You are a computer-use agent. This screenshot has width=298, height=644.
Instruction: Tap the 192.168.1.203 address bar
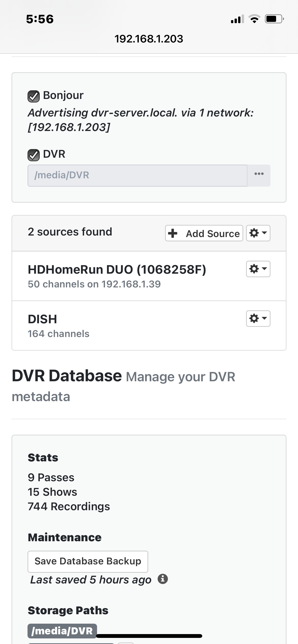tap(149, 39)
